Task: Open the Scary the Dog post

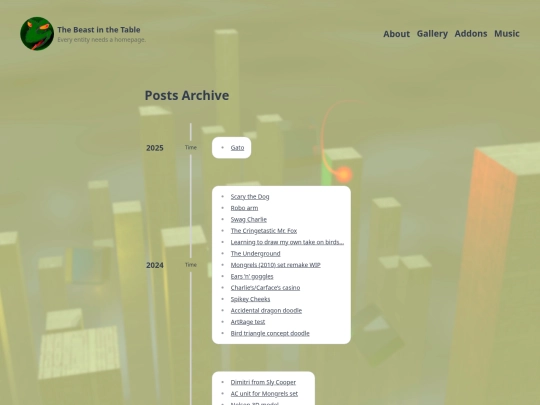Action: [250, 197]
